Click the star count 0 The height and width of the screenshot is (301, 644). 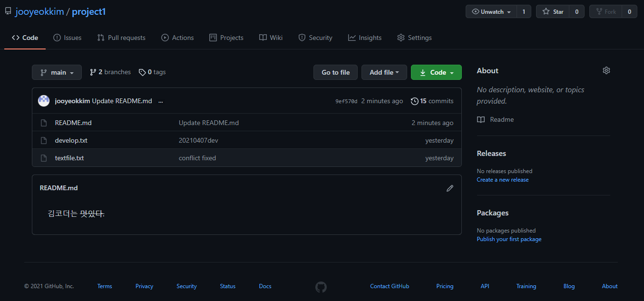point(576,12)
